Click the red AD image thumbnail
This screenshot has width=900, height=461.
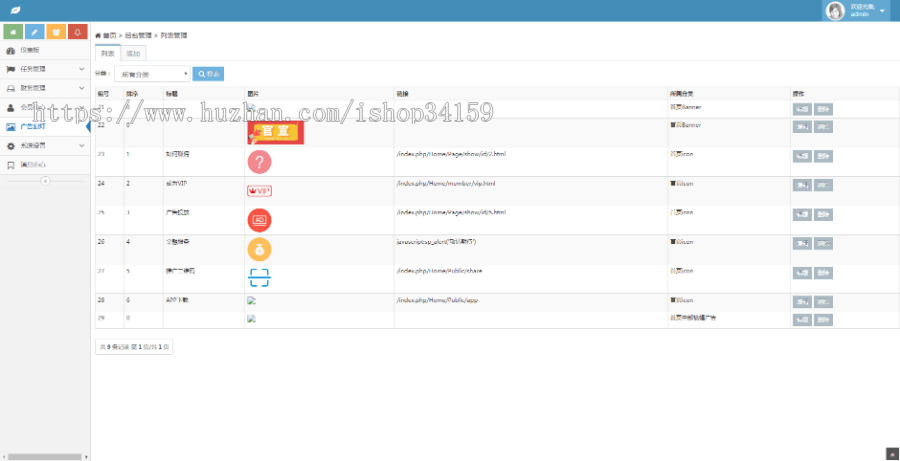point(258,219)
